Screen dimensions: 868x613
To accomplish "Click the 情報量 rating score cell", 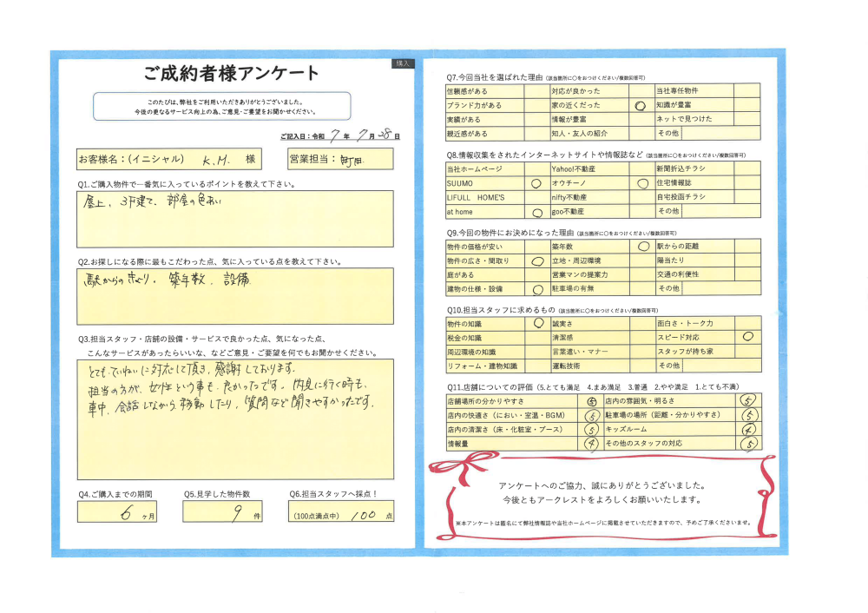I will pyautogui.click(x=591, y=444).
